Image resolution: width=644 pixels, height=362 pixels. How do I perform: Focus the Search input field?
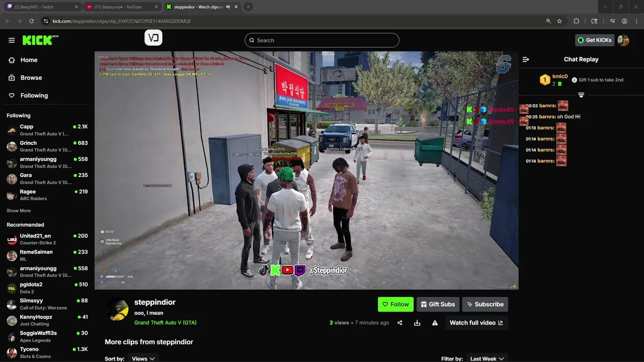322,40
